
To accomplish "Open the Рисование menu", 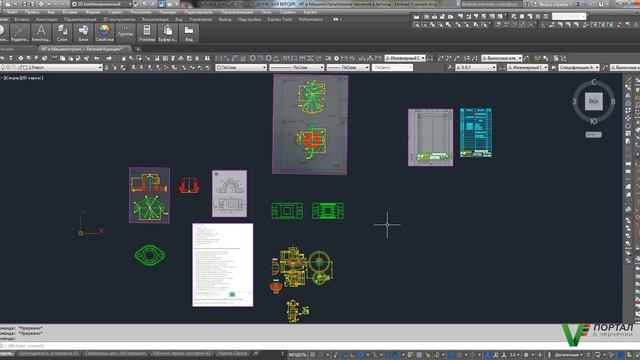I will click(x=140, y=12).
